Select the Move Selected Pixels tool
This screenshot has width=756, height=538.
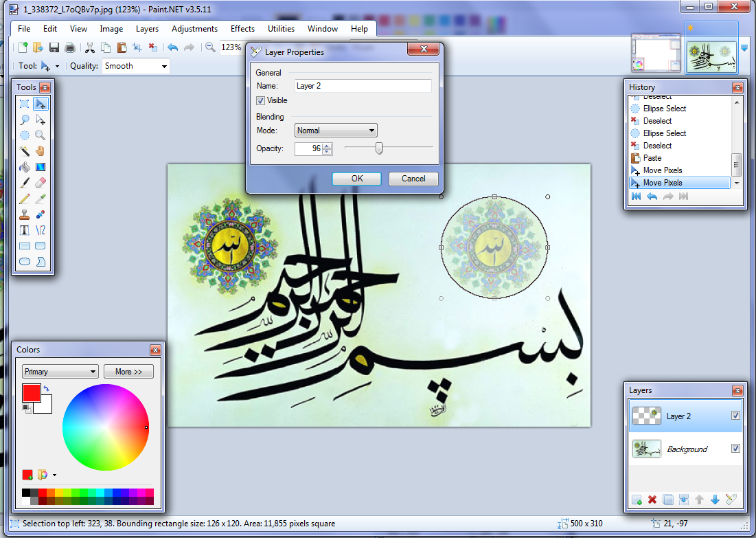coord(41,104)
